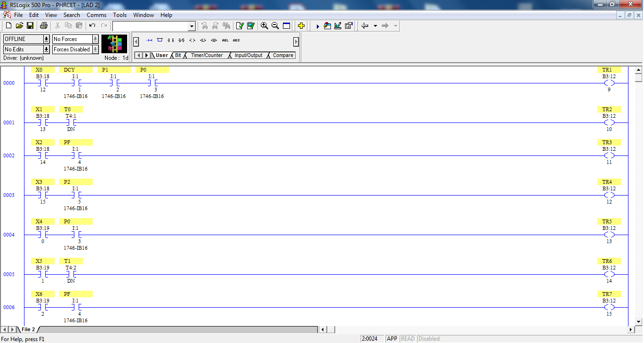
Task: Switch to the Timer/Counter instruction tab
Action: (207, 55)
